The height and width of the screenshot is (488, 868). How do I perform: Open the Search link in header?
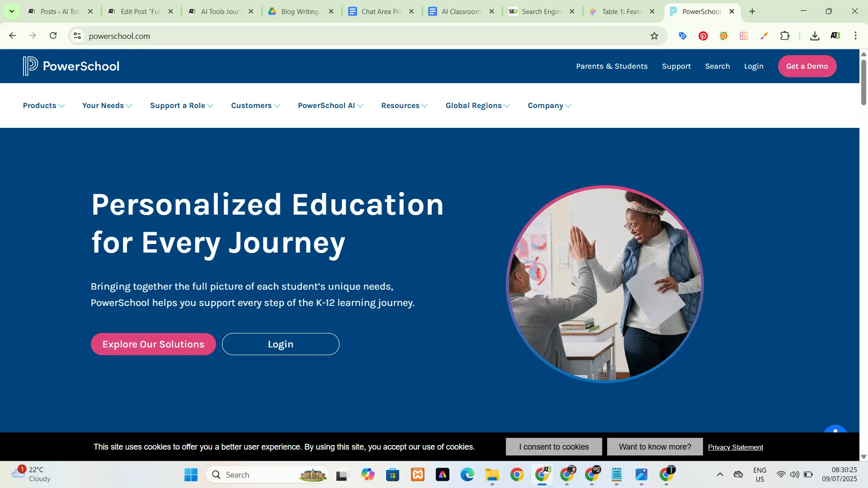click(717, 66)
